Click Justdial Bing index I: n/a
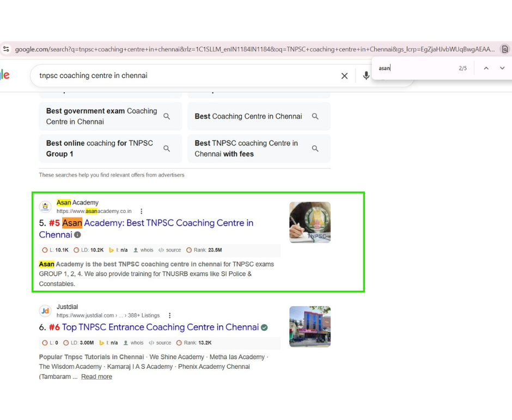 [108, 343]
